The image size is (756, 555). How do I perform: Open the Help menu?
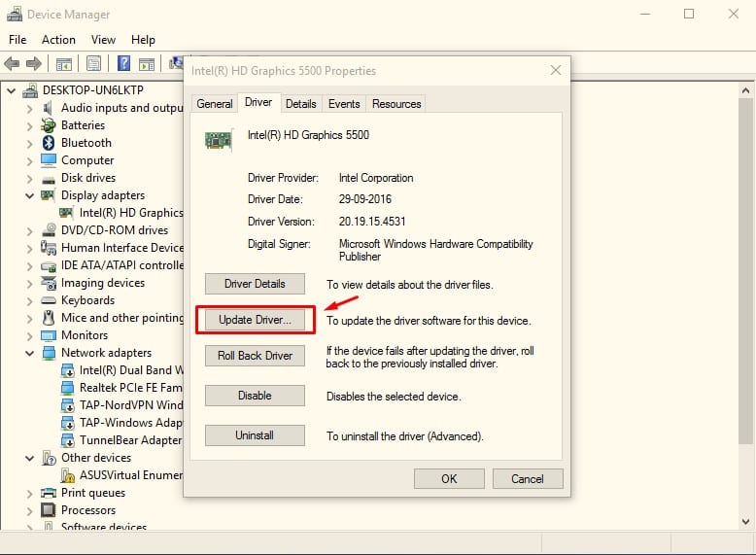tap(143, 40)
